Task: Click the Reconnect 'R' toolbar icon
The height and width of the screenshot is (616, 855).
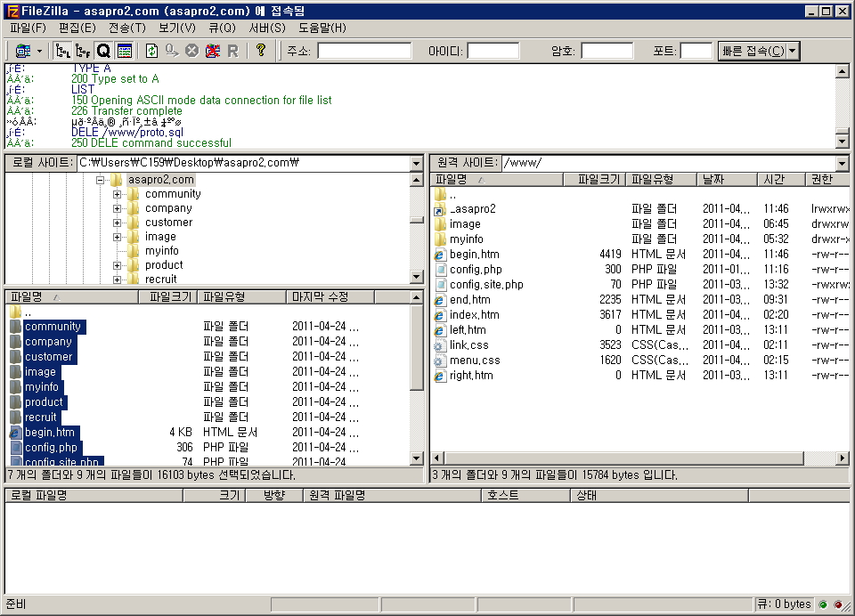Action: (x=232, y=51)
